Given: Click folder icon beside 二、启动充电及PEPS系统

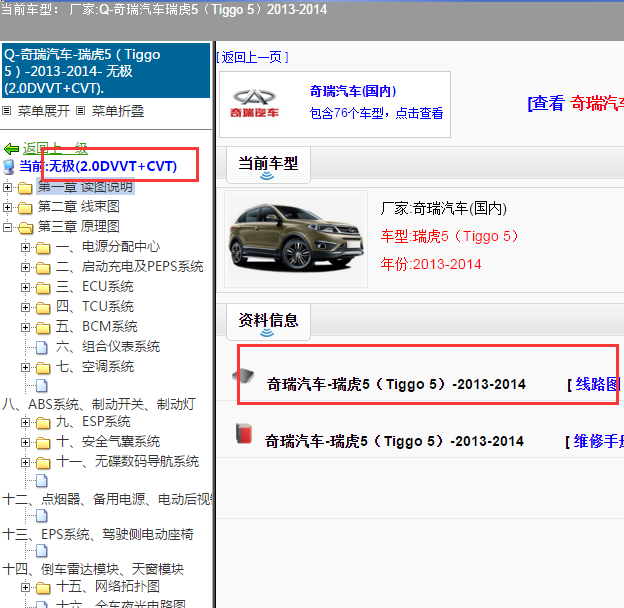Looking at the screenshot, I should [43, 268].
